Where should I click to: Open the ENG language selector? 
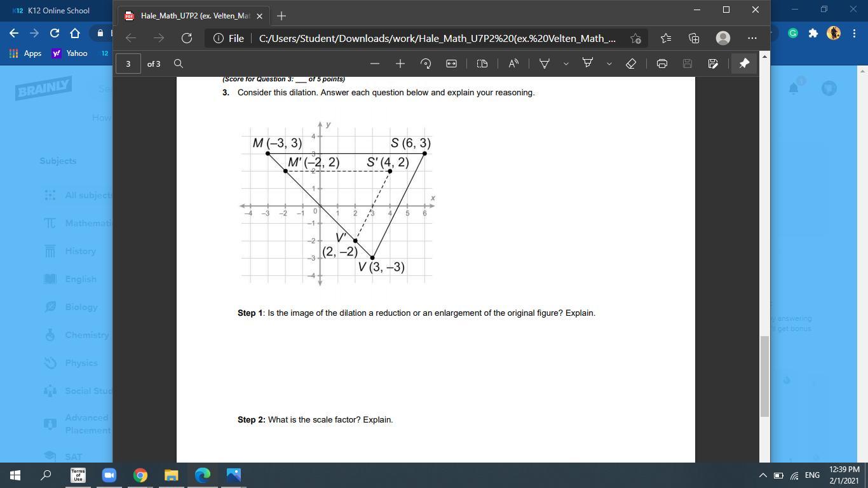click(812, 475)
